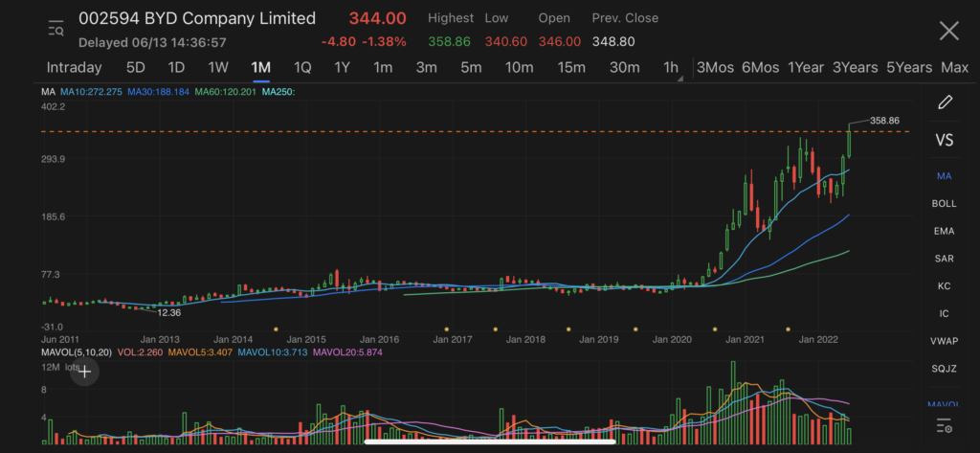Tap the MA10:272.275 legend value
Image resolution: width=980 pixels, height=453 pixels.
point(92,92)
